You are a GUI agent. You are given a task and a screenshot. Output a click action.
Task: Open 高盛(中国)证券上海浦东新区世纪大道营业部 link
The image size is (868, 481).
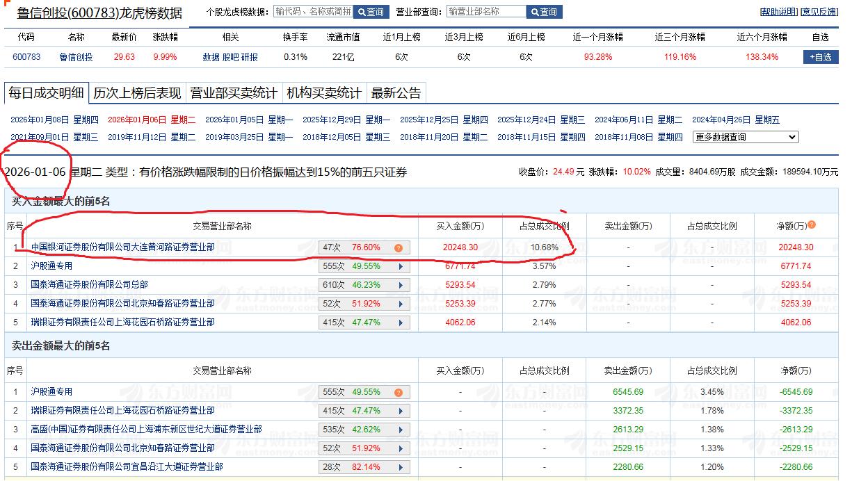point(146,429)
